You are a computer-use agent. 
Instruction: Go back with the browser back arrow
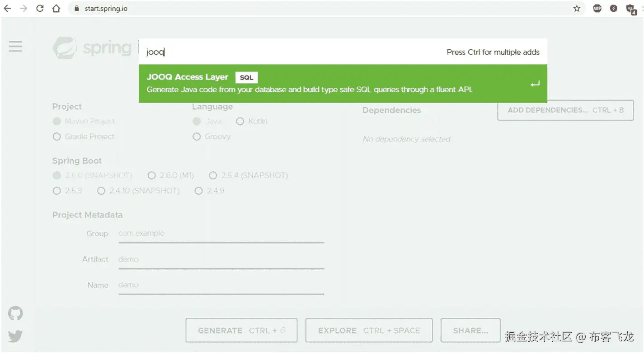[7, 8]
